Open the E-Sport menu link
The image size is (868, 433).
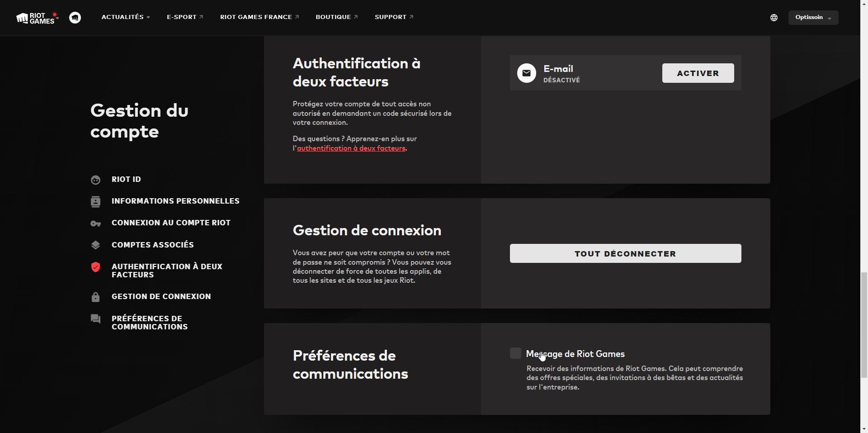(184, 17)
